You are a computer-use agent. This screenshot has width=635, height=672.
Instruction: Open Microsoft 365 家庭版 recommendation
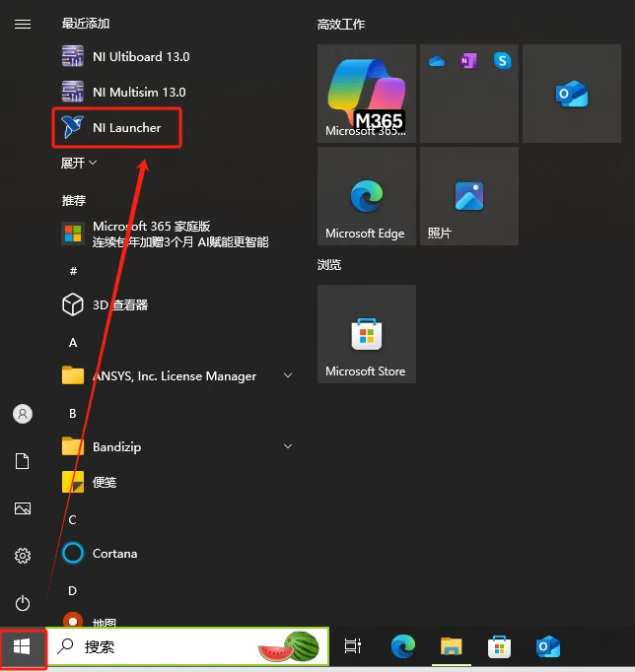[x=165, y=234]
